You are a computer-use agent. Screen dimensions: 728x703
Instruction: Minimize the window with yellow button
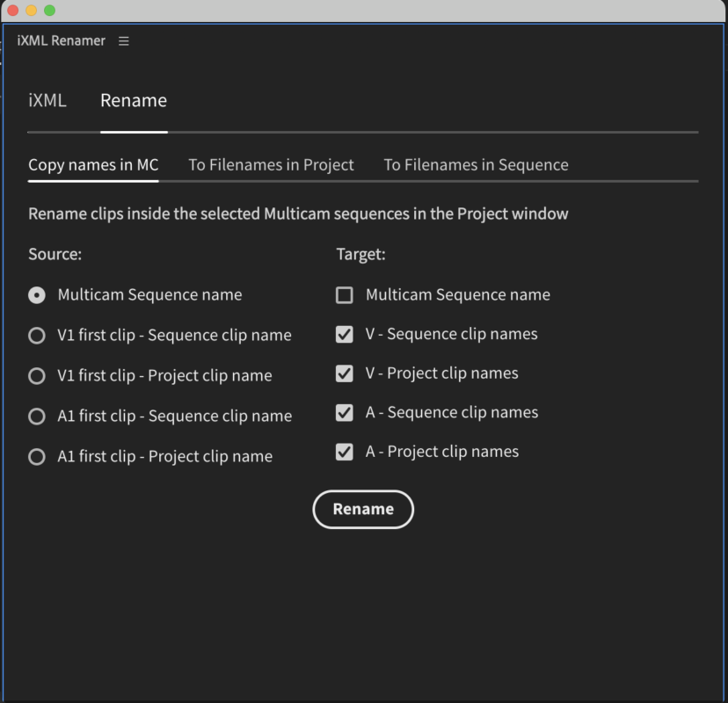[31, 11]
